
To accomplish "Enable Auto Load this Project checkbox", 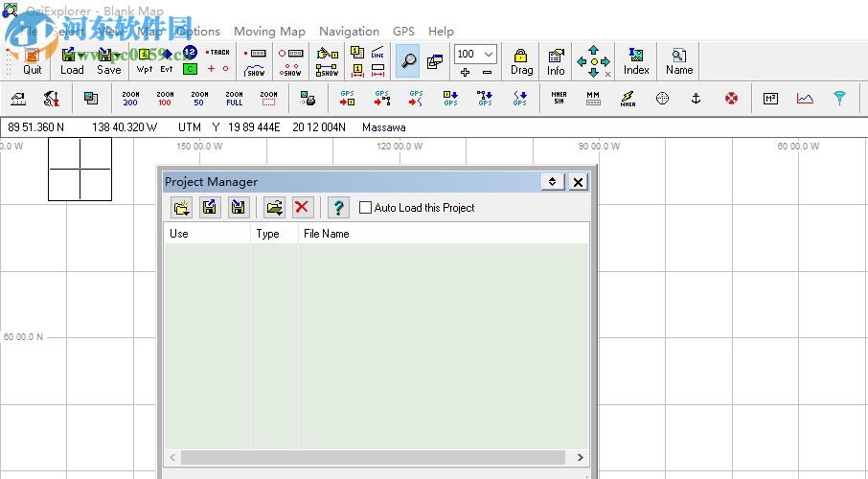I will pos(365,208).
